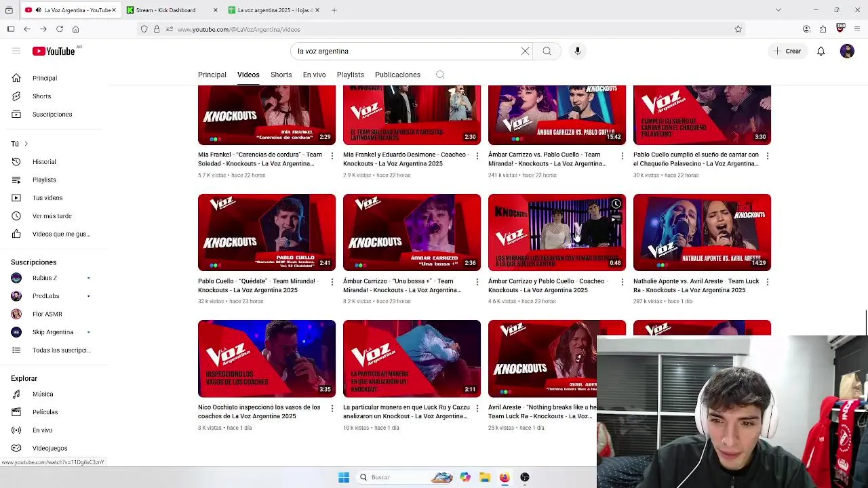
Task: Switch to La voz argentina 2025 Hojas tab
Action: coord(273,10)
